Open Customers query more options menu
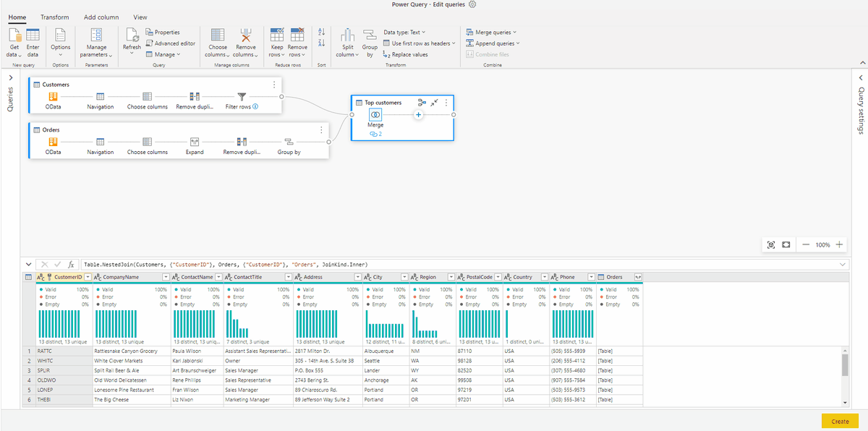The width and height of the screenshot is (868, 431). pos(273,85)
